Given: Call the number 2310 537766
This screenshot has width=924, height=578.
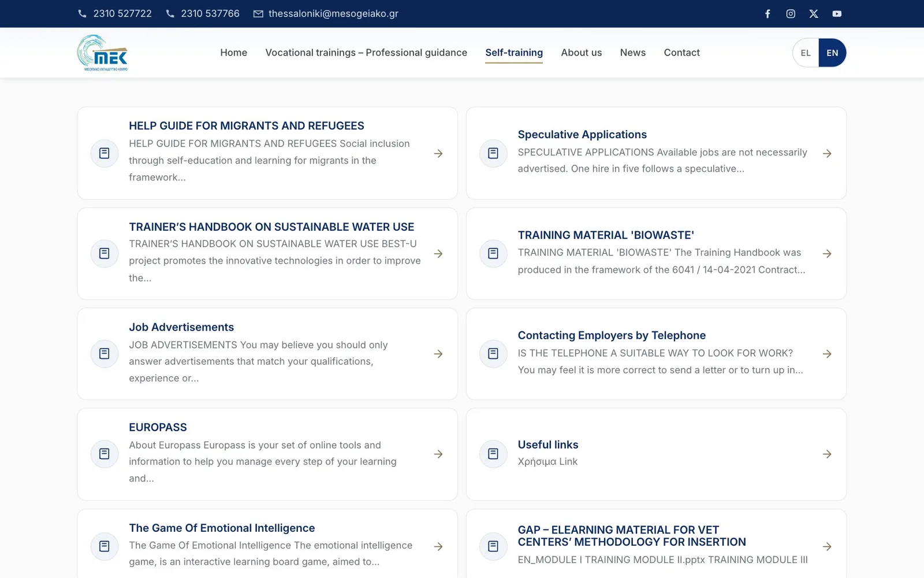Looking at the screenshot, I should 210,13.
